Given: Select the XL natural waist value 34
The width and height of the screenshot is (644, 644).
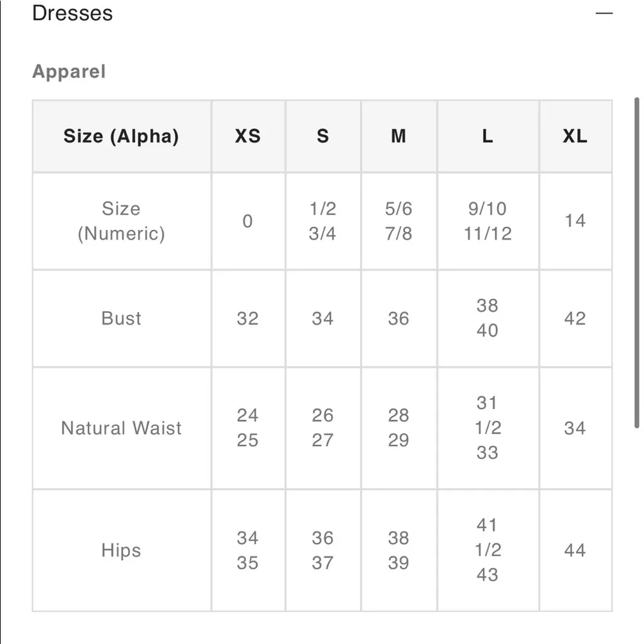Looking at the screenshot, I should tap(575, 428).
